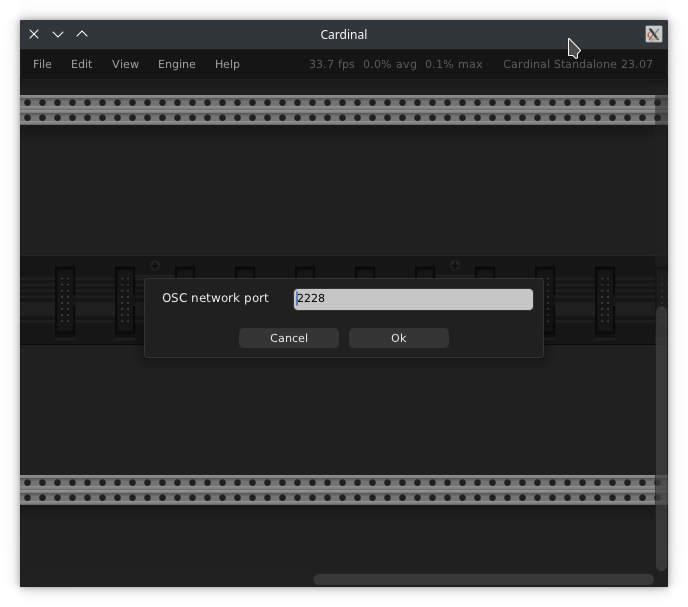Click the bottom rack rail strip

[338, 490]
